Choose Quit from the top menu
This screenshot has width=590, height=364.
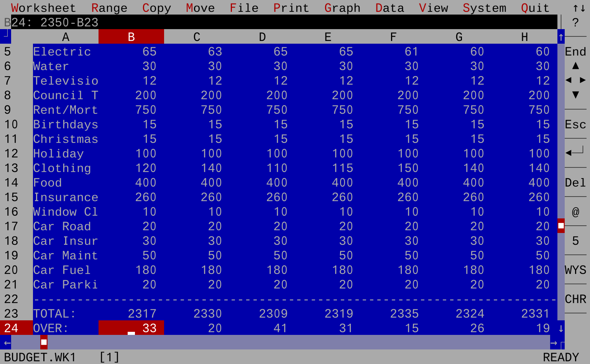click(x=535, y=8)
